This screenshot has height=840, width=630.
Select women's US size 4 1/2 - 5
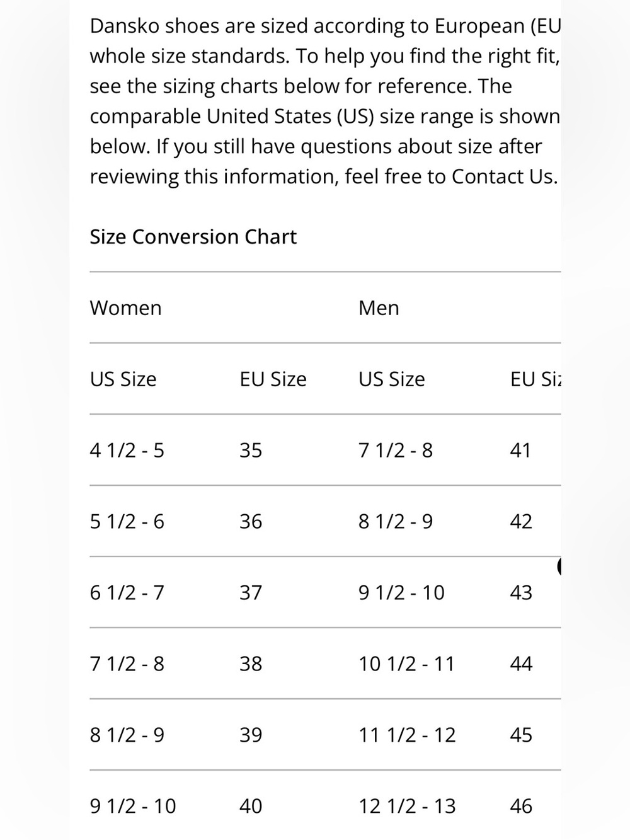tap(127, 451)
